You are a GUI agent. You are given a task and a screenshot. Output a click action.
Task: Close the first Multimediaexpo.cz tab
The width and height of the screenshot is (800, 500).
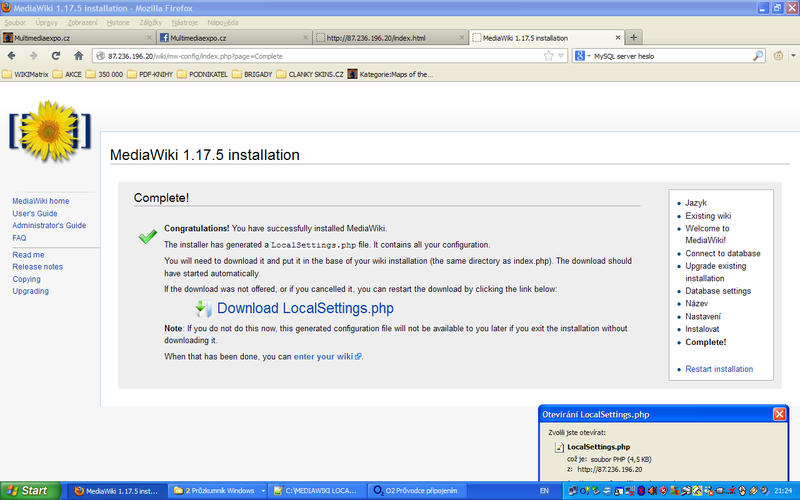coord(149,38)
